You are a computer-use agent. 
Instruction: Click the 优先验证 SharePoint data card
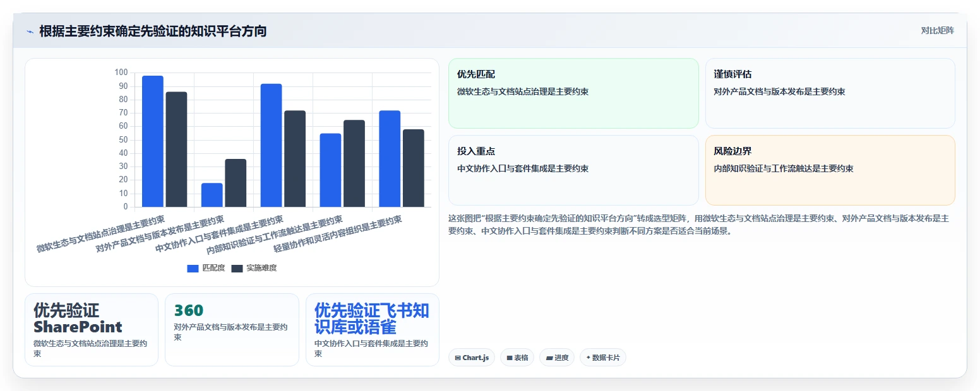[92, 330]
